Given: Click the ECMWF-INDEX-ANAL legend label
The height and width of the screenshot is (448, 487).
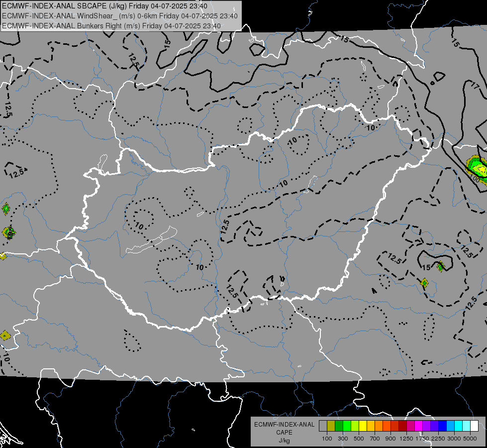Looking at the screenshot, I should pos(284,425).
